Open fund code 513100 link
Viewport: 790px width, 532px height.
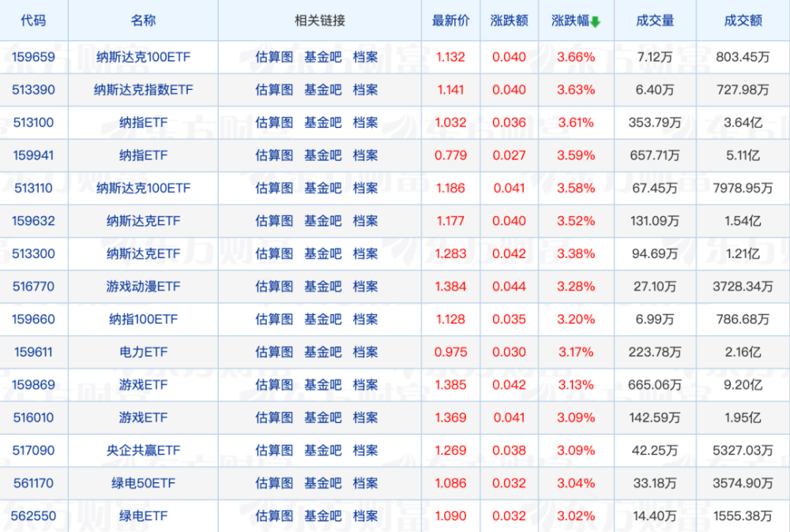pos(33,122)
